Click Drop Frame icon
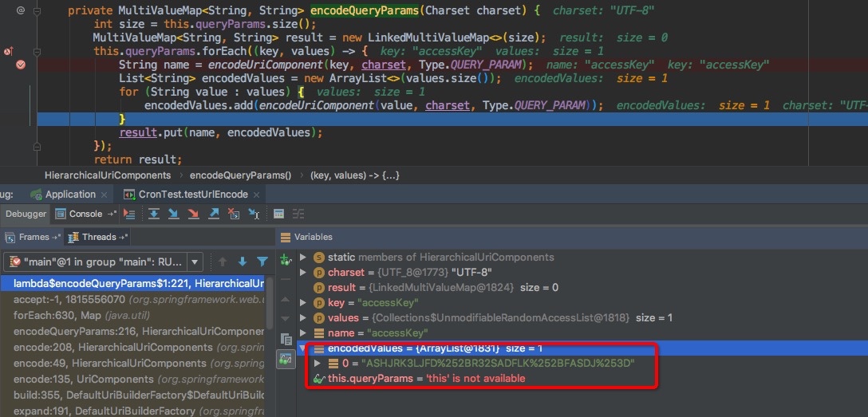Screen dimensions: 868x417 (x=234, y=214)
